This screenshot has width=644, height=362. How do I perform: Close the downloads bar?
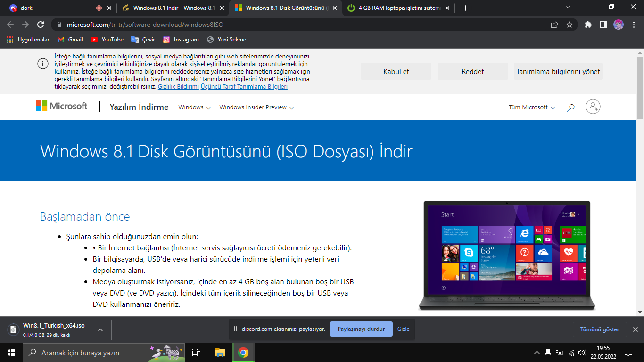click(x=635, y=329)
